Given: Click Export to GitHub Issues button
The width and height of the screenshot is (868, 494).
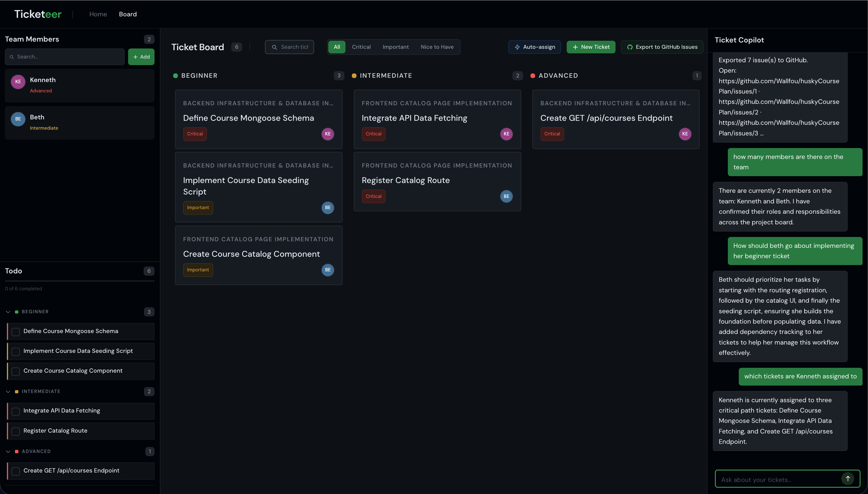Looking at the screenshot, I should 662,47.
